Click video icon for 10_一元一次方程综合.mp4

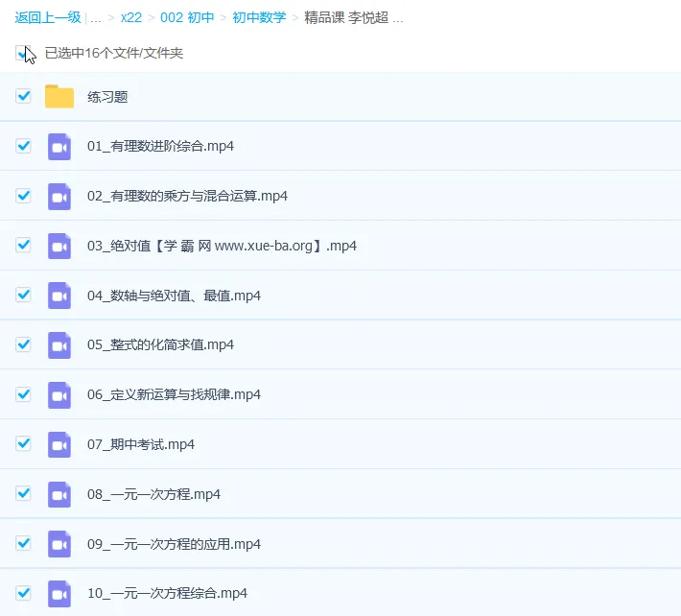[x=59, y=593]
